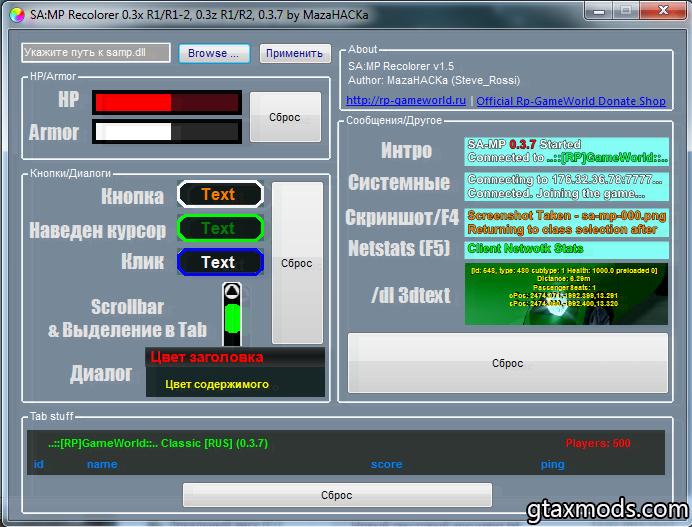Reset colors in the HP/Armor group
Viewport: 692px width, 527px height.
click(285, 117)
